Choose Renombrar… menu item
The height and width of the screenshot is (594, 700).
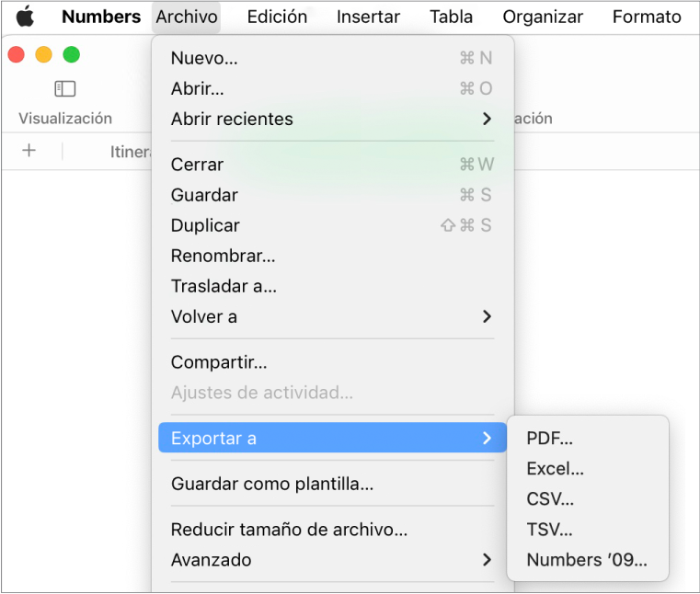coord(333,256)
